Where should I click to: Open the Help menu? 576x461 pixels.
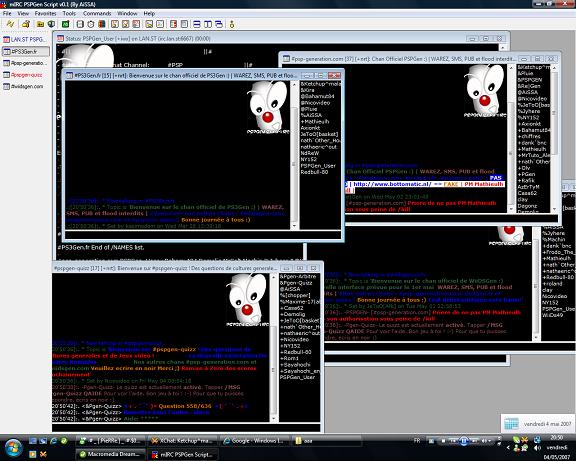[x=149, y=13]
